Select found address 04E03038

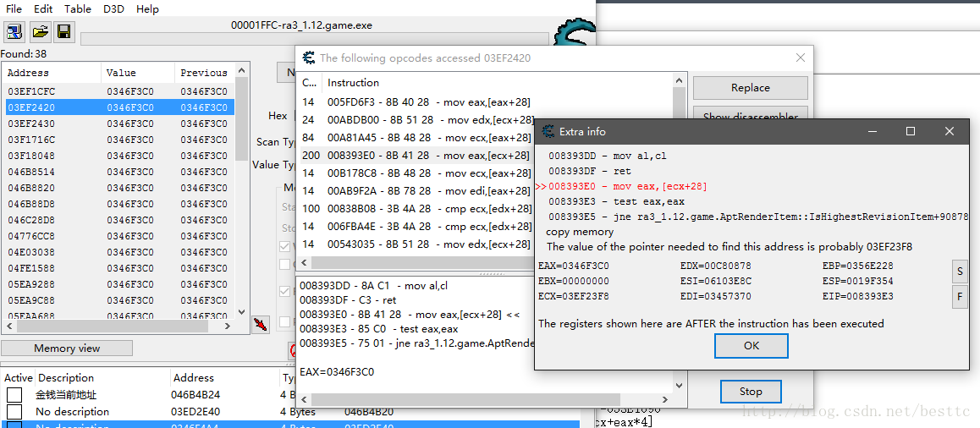[x=118, y=252]
